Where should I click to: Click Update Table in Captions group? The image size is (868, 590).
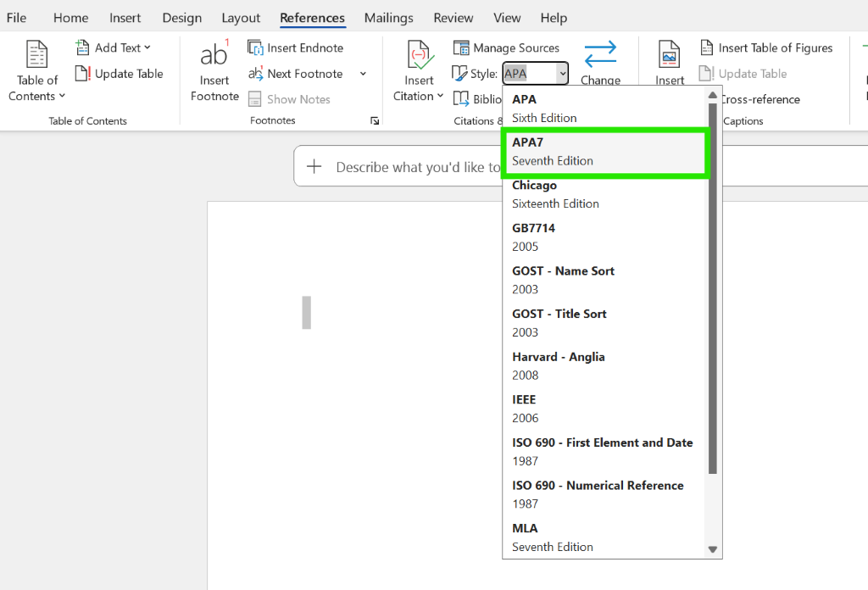coord(743,74)
